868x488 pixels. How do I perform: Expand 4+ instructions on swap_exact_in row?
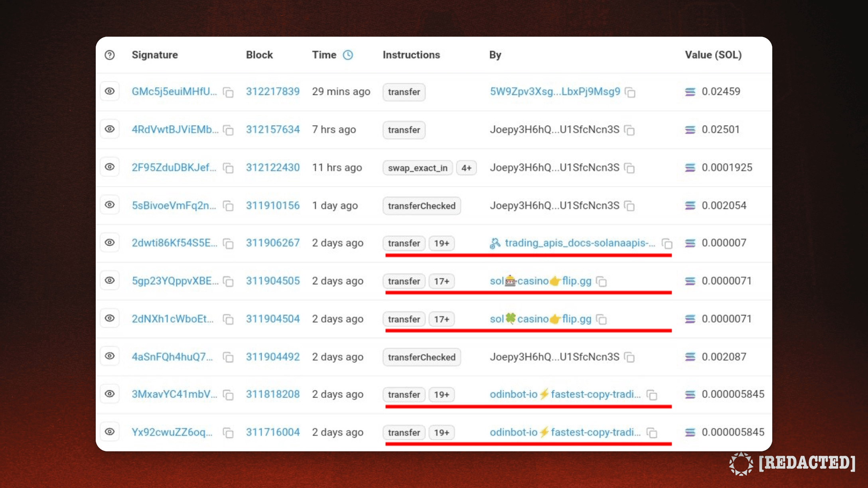466,168
